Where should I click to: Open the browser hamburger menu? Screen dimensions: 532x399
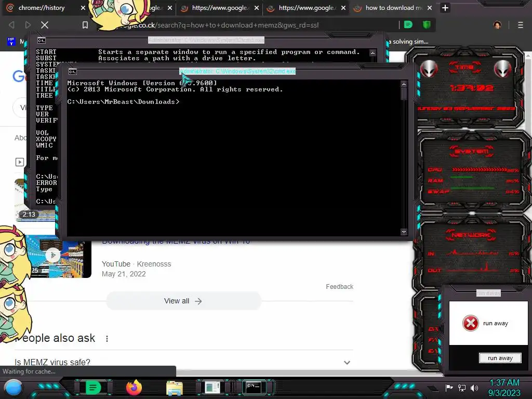tap(521, 25)
